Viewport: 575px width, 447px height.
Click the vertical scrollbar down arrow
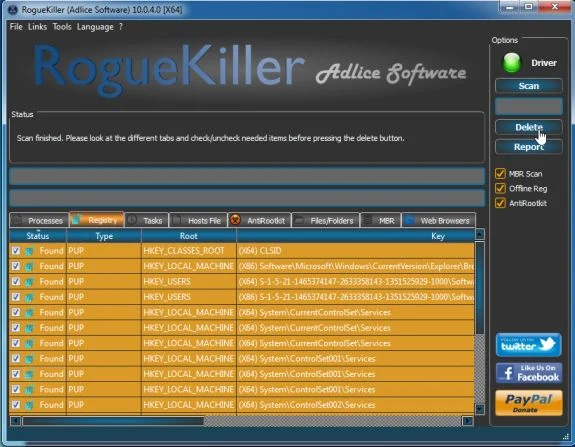point(480,409)
